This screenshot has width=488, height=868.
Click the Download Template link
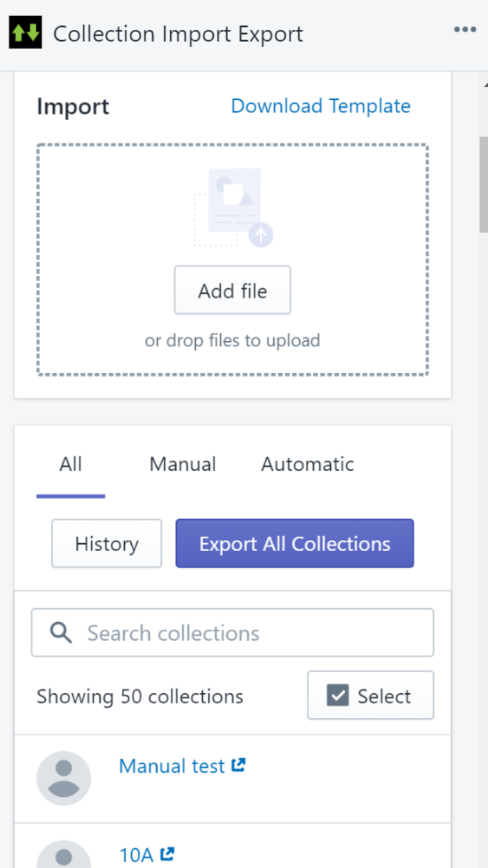(320, 106)
